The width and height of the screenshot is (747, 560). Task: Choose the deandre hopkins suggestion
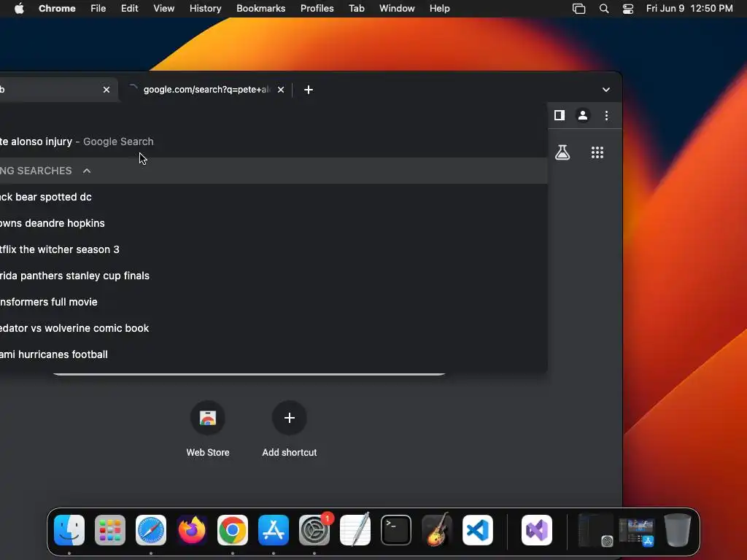click(274, 223)
